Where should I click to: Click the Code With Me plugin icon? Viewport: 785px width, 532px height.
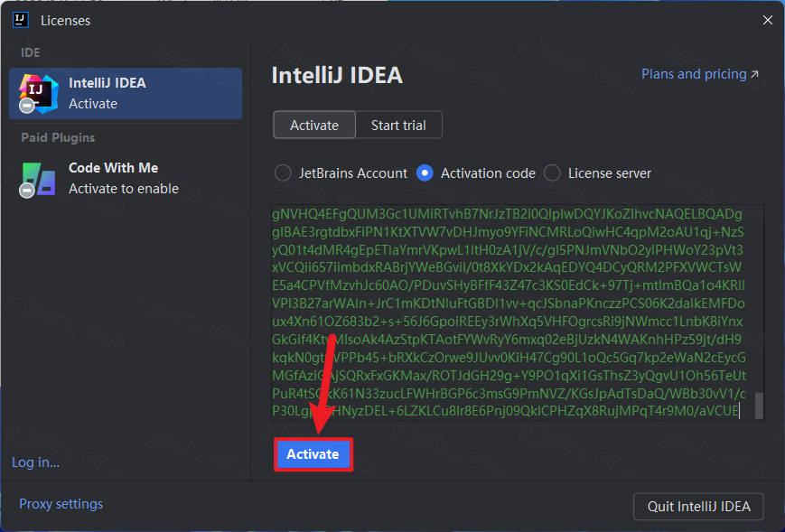(x=37, y=178)
